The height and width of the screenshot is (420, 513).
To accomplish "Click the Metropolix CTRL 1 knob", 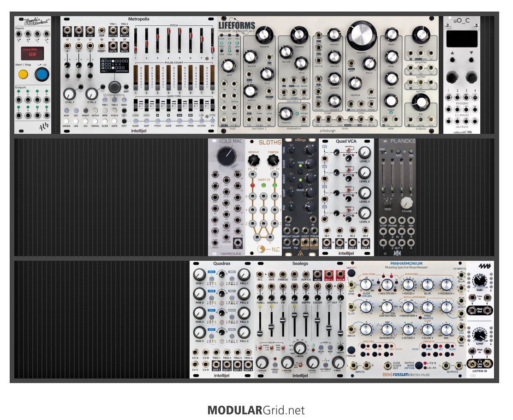I will pos(69,94).
